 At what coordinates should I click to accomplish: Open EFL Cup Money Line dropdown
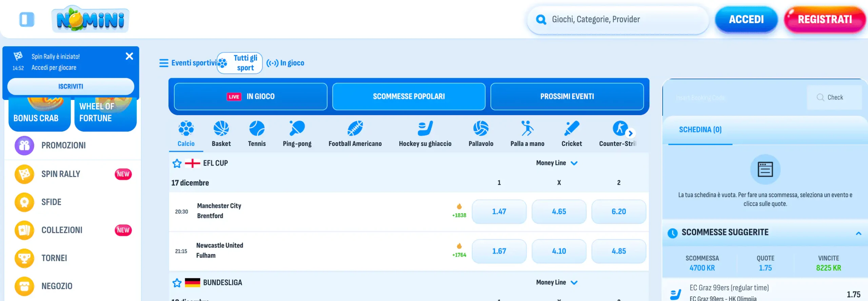[557, 163]
